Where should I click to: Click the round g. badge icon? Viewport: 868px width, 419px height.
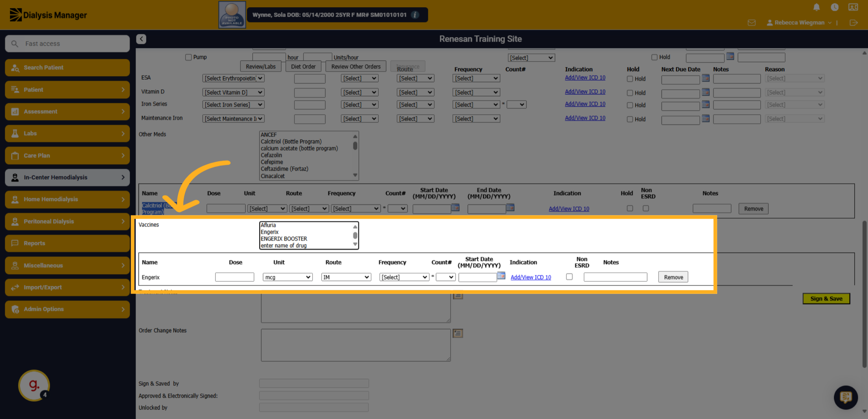tap(34, 385)
